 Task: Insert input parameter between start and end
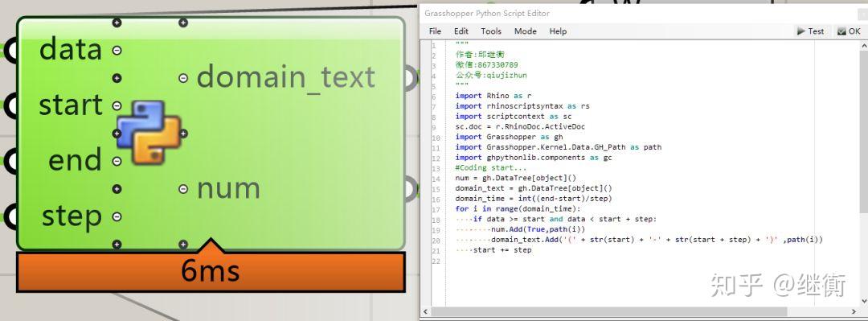tap(117, 134)
